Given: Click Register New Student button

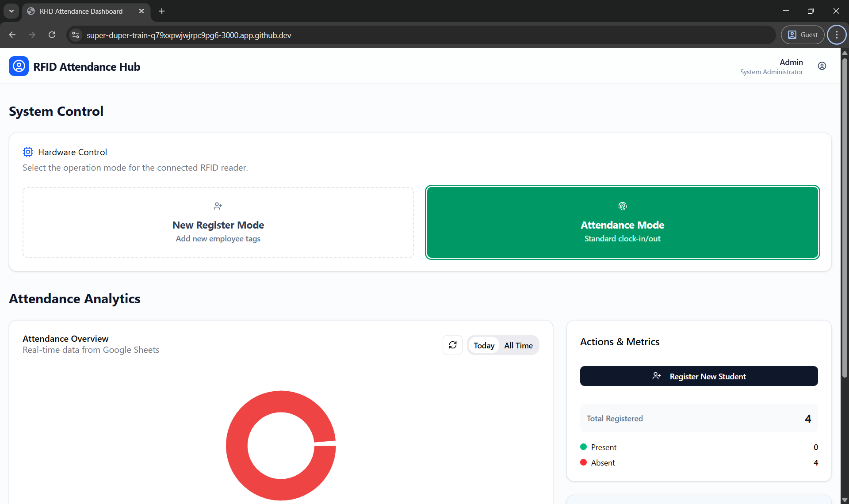Looking at the screenshot, I should coord(699,376).
